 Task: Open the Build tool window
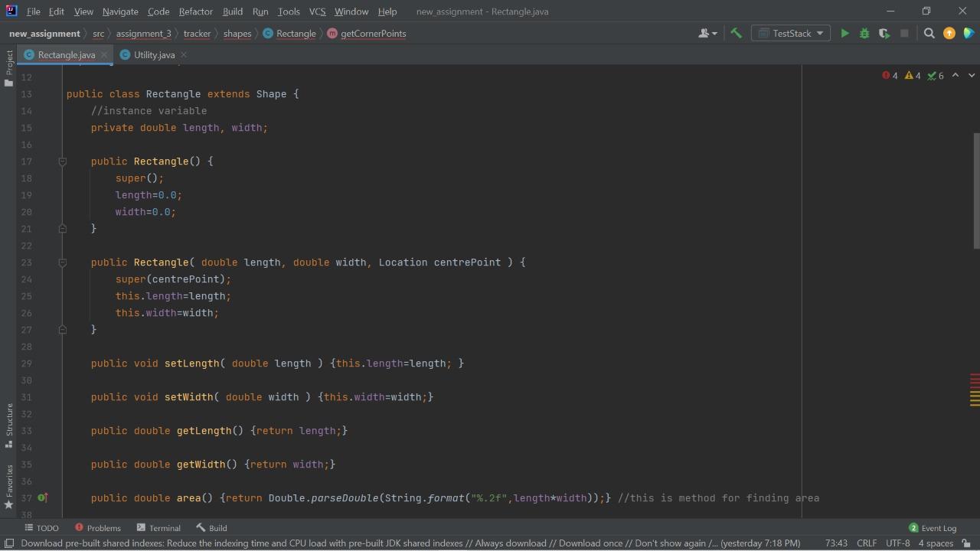pyautogui.click(x=211, y=528)
